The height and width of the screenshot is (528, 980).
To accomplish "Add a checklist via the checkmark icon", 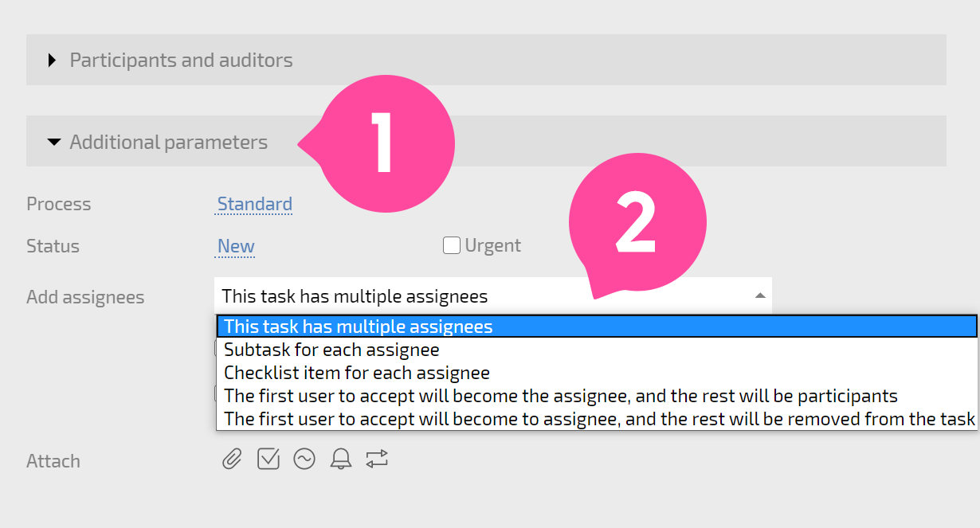I will tap(269, 459).
